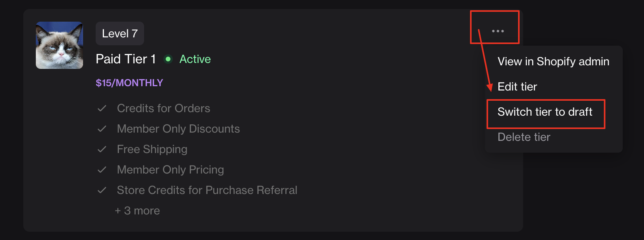
Task: Select View in Shopify admin
Action: click(553, 61)
